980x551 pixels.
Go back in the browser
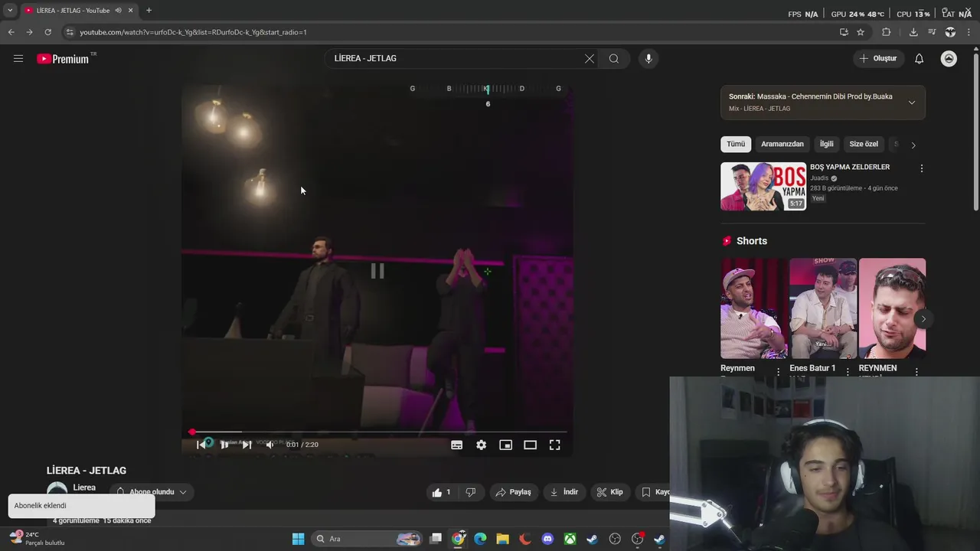[x=11, y=32]
